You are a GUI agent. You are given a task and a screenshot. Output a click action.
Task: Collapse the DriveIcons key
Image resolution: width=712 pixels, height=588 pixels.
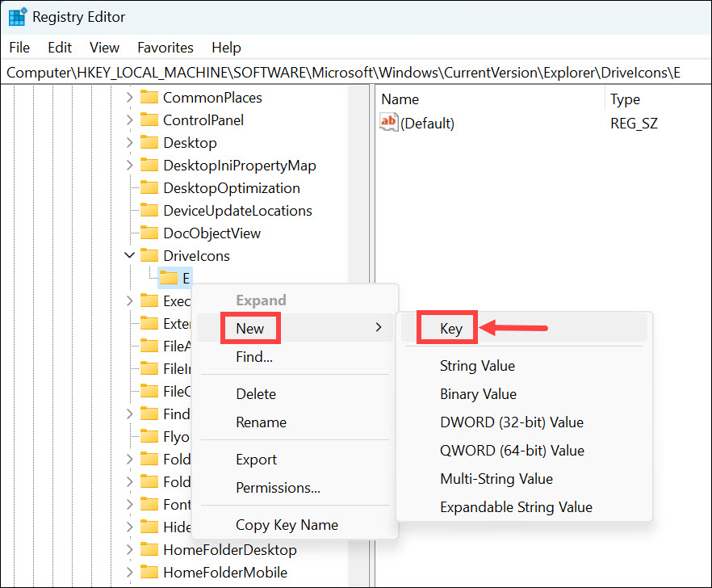129,255
